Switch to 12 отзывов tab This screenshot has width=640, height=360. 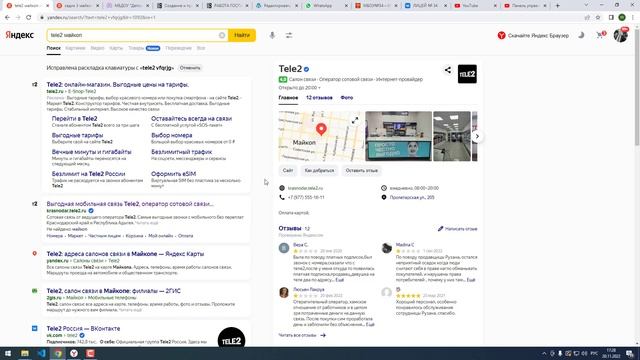[x=319, y=98]
